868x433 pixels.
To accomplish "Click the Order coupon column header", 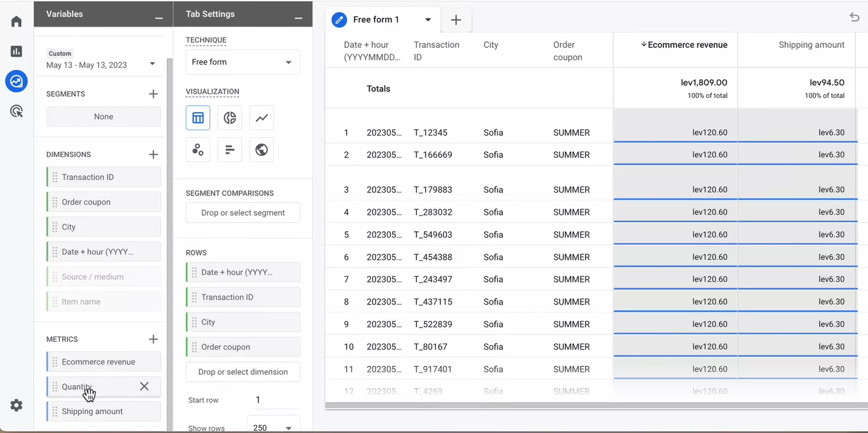I will 568,51.
